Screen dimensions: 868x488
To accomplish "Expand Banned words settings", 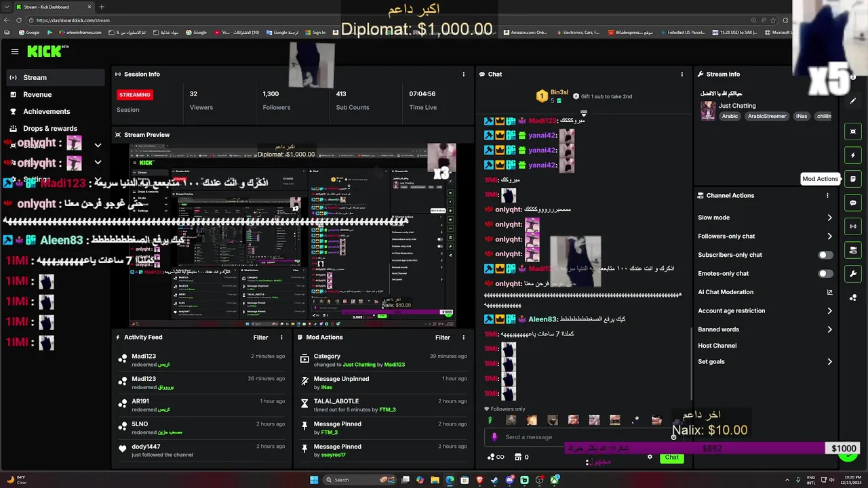I will (765, 329).
